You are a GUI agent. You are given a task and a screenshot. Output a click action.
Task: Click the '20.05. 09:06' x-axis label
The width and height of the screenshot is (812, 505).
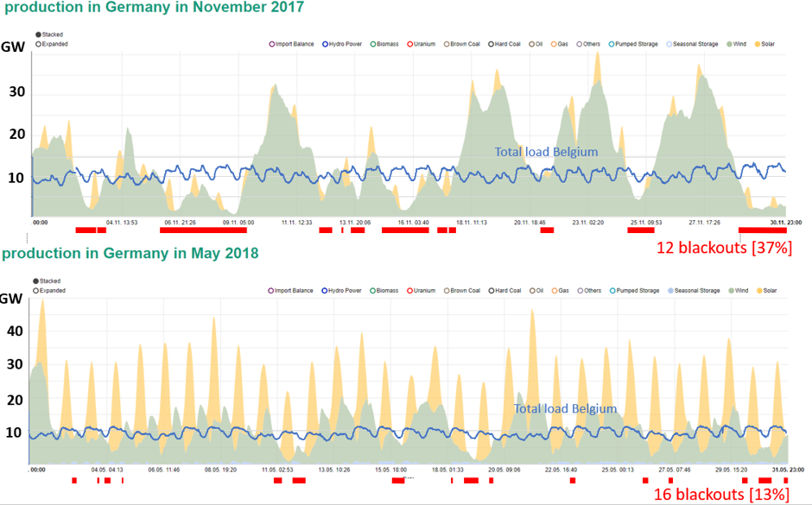click(504, 470)
